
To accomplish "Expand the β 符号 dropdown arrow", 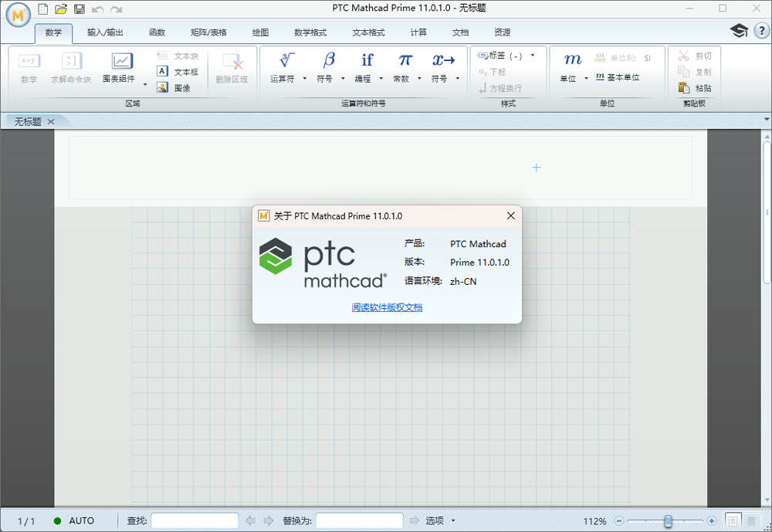I will point(344,78).
